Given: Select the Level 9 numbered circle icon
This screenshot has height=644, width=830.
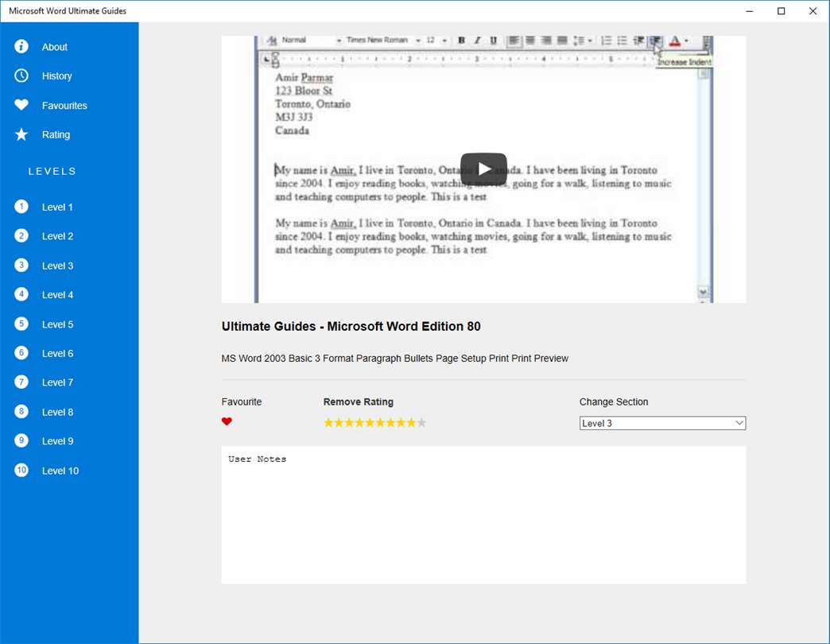Looking at the screenshot, I should click(x=21, y=440).
